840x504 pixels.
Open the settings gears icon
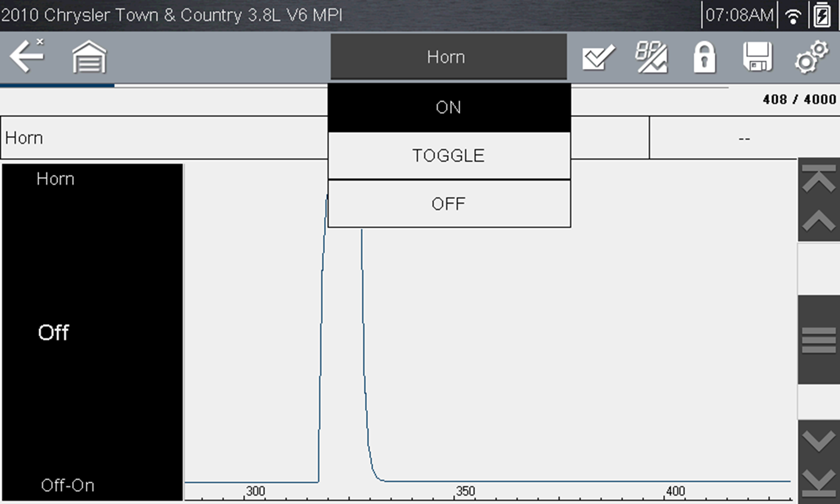point(811,57)
